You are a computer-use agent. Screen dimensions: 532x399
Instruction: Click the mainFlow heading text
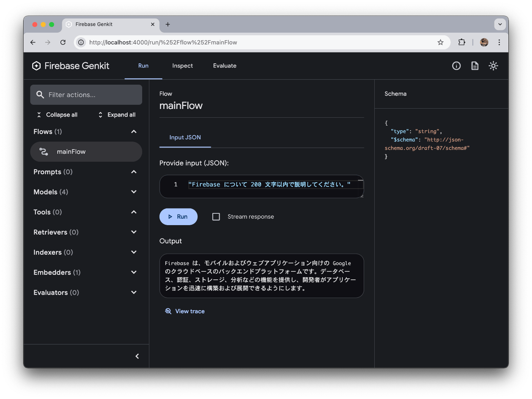tap(181, 106)
